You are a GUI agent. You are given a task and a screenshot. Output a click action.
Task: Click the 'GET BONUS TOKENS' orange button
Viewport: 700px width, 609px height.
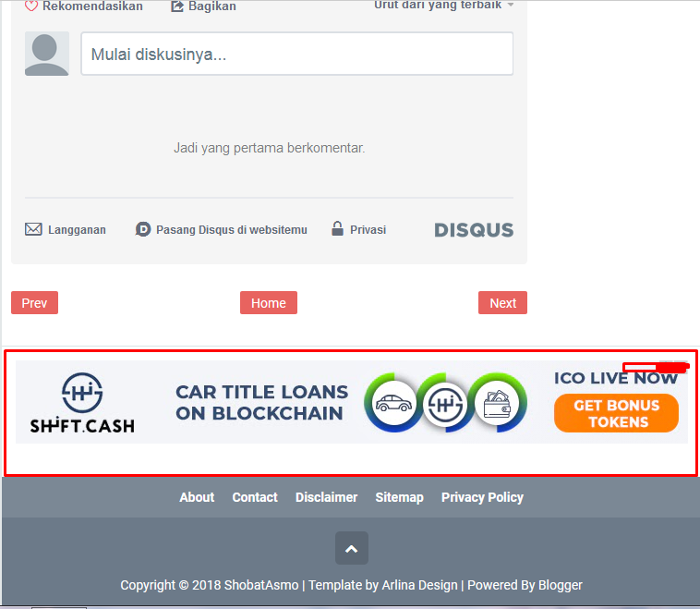tap(616, 413)
